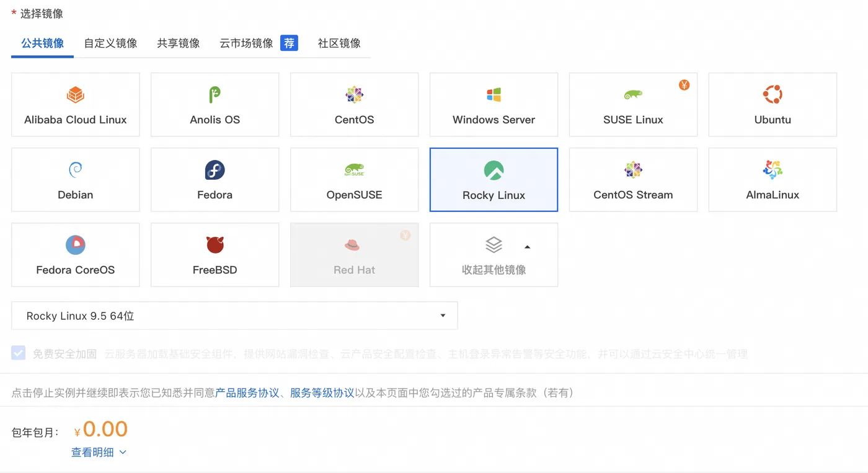The height and width of the screenshot is (473, 868).
Task: Open the 产品服务协议 link
Action: [247, 393]
